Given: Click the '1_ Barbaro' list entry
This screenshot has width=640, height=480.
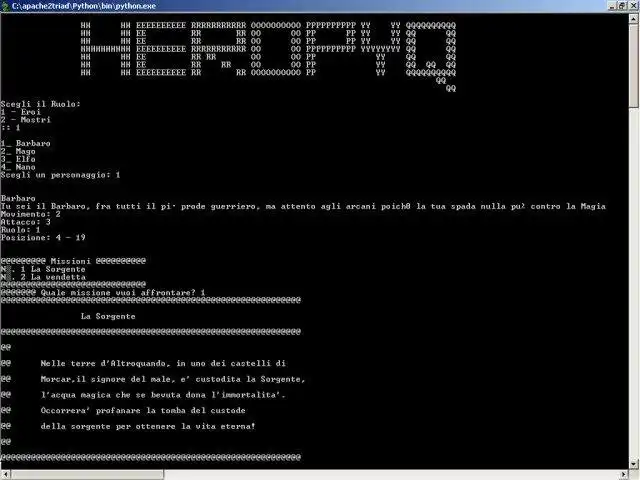Looking at the screenshot, I should point(26,143).
